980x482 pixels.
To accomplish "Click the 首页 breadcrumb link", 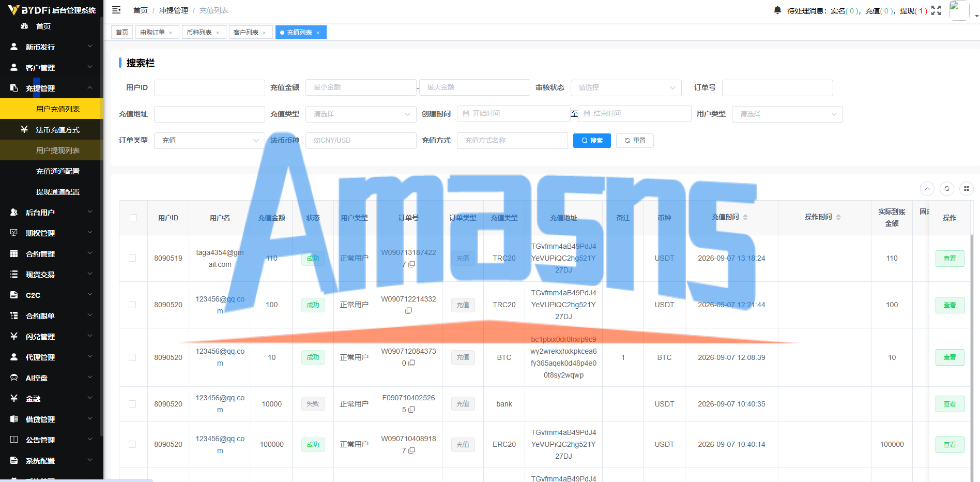I will pos(141,10).
